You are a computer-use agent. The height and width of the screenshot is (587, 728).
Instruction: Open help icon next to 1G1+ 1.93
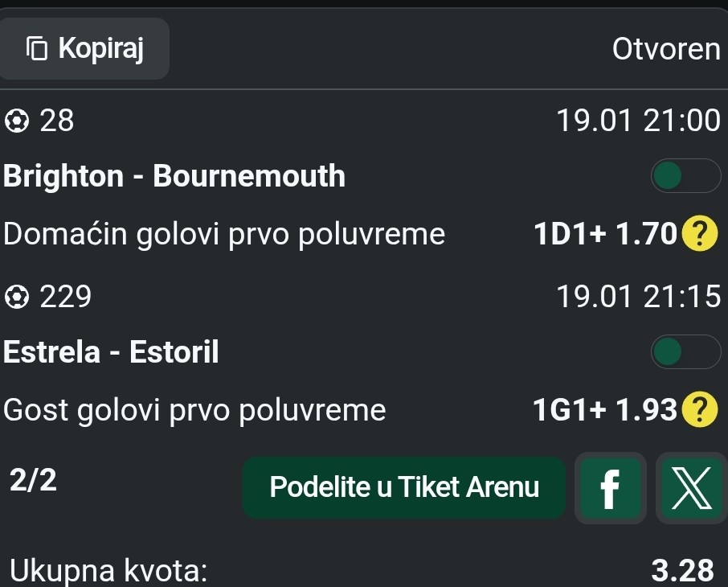(699, 411)
